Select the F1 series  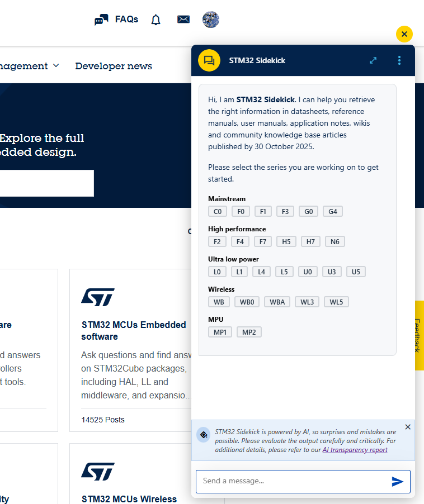pyautogui.click(x=263, y=212)
